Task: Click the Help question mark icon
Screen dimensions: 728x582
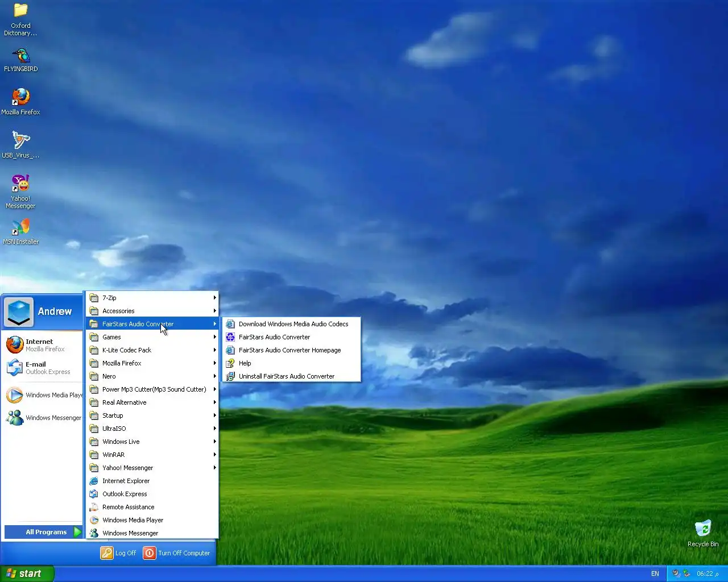Action: [x=230, y=363]
